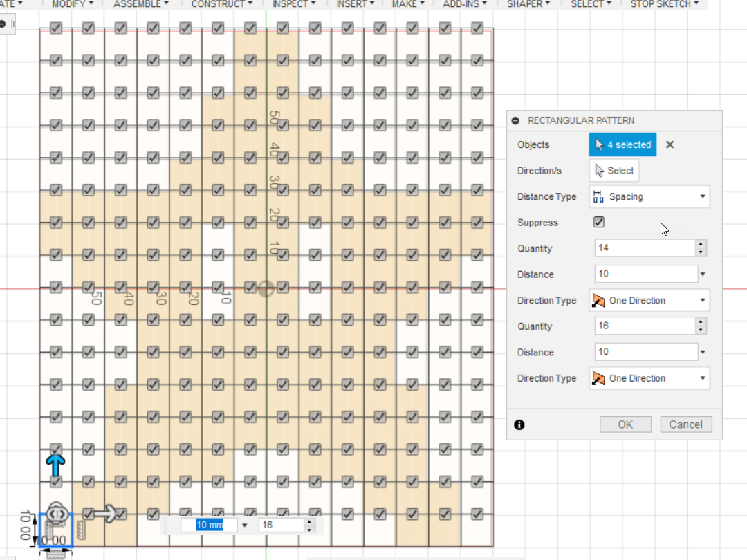Open the INSPECT menu
747x560 pixels.
click(x=294, y=4)
